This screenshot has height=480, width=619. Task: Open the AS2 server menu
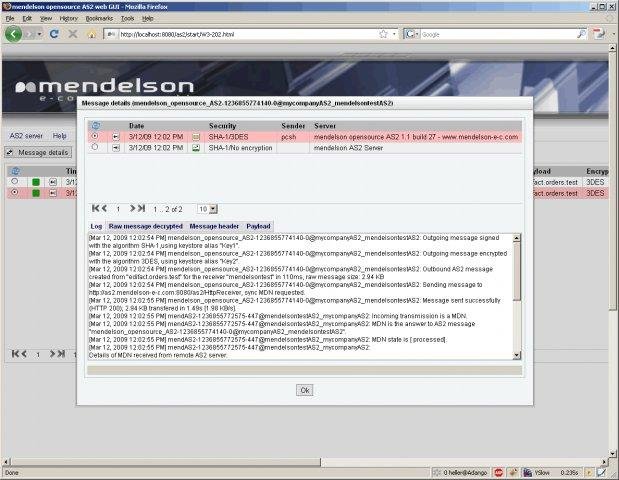pyautogui.click(x=26, y=135)
